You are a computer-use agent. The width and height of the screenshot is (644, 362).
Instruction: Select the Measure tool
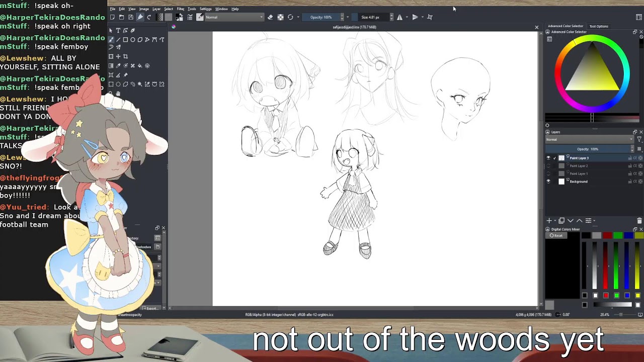point(118,75)
